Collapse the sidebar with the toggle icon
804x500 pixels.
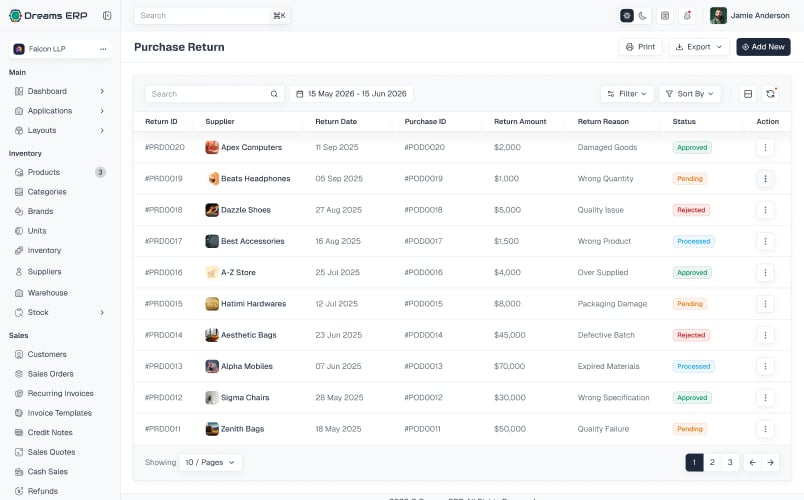click(107, 15)
